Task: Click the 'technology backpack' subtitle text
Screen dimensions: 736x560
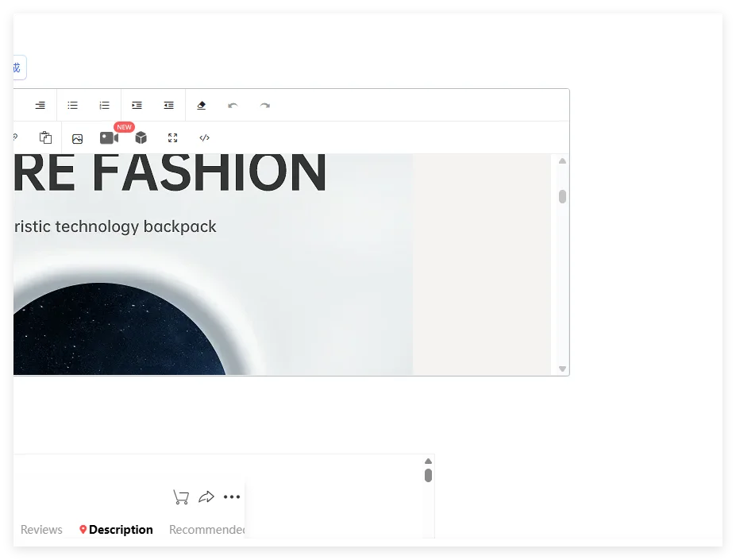Action: coord(136,226)
